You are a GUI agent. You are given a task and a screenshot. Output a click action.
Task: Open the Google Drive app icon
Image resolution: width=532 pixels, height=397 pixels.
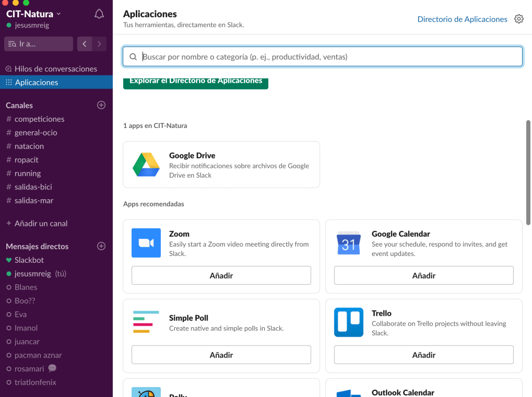[x=146, y=163]
